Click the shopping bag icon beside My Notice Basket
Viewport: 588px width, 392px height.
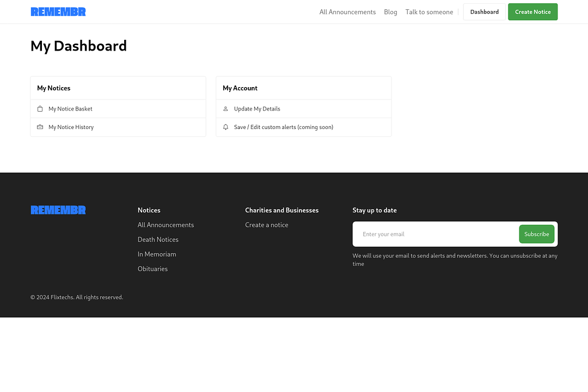click(40, 109)
